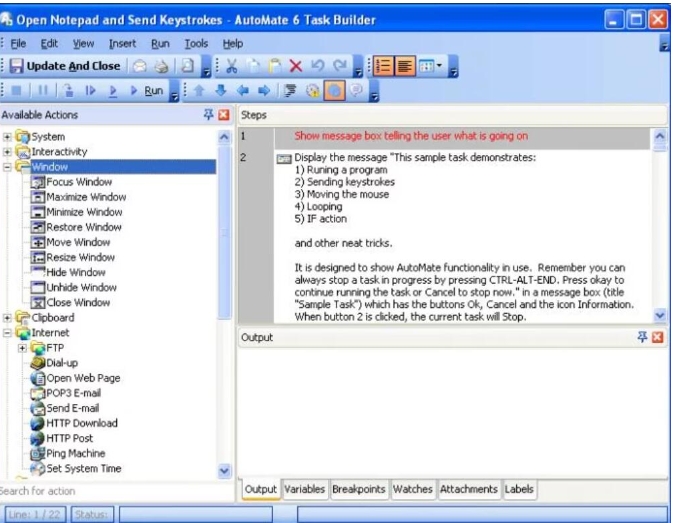The height and width of the screenshot is (523, 673).
Task: Pin the Available Actions panel
Action: (x=209, y=115)
